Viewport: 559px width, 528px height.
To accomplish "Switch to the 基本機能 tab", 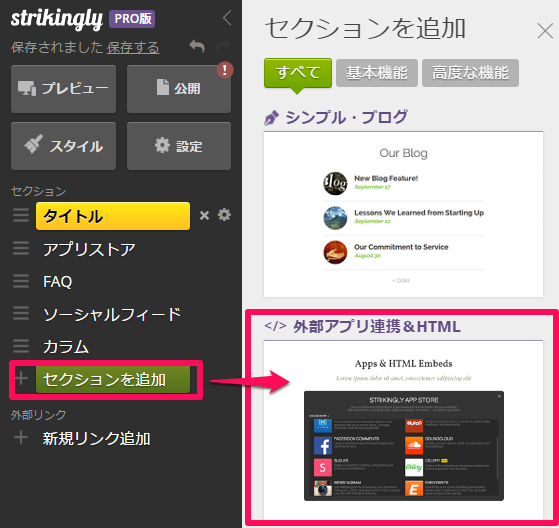I will click(x=377, y=73).
